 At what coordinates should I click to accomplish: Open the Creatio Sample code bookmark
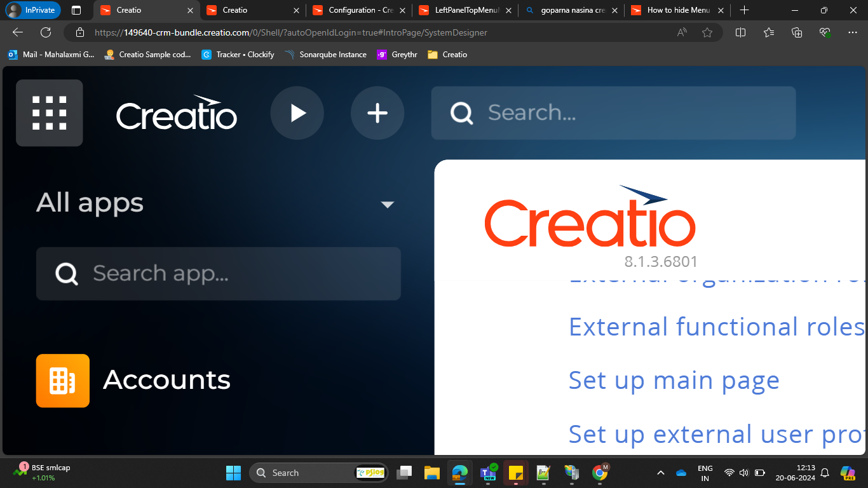(148, 55)
